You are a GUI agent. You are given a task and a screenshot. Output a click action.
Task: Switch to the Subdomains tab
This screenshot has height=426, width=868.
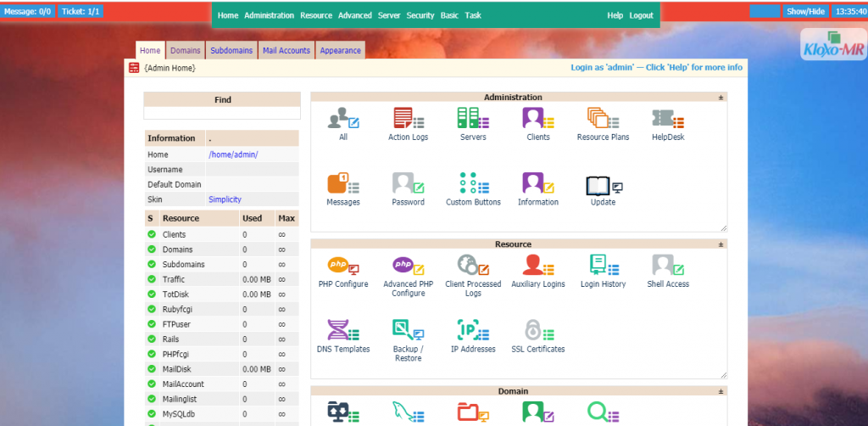pyautogui.click(x=231, y=50)
